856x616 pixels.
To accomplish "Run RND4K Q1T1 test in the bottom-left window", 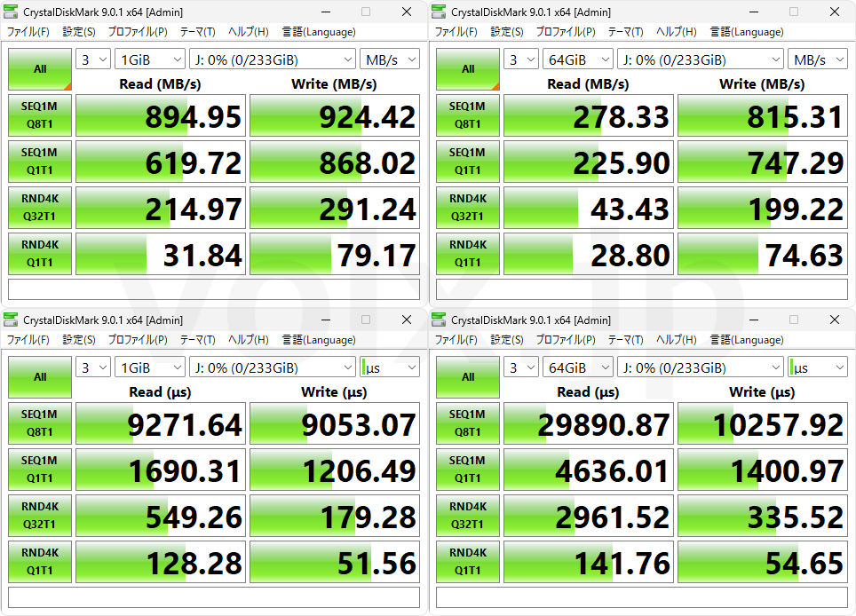I will 40,562.
